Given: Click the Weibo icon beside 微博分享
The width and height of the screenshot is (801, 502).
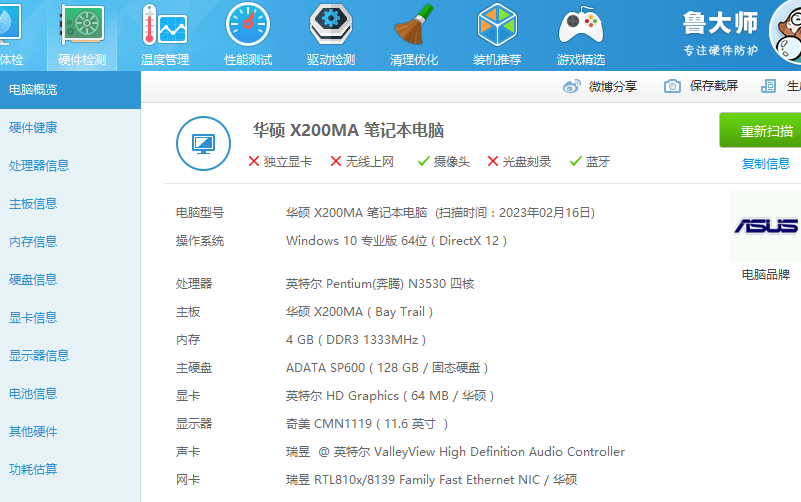Looking at the screenshot, I should 572,86.
